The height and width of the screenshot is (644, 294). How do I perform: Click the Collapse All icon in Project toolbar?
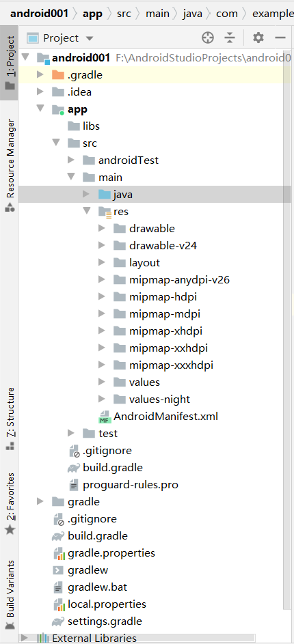[230, 38]
